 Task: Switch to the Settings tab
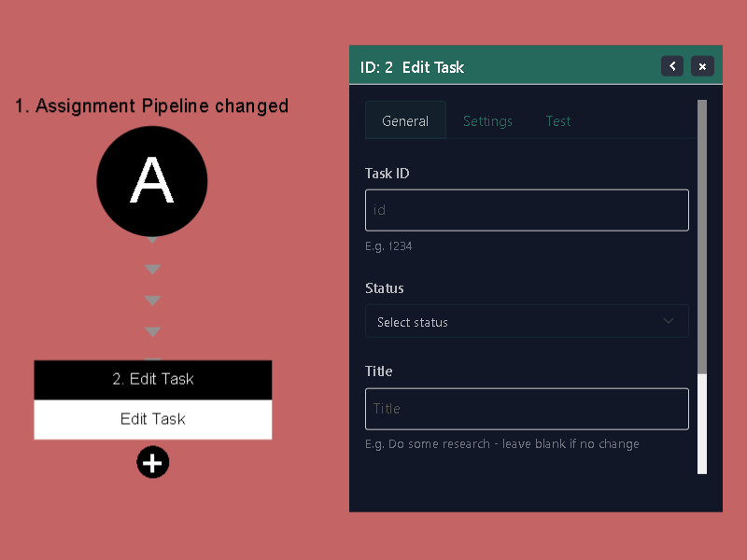487,121
